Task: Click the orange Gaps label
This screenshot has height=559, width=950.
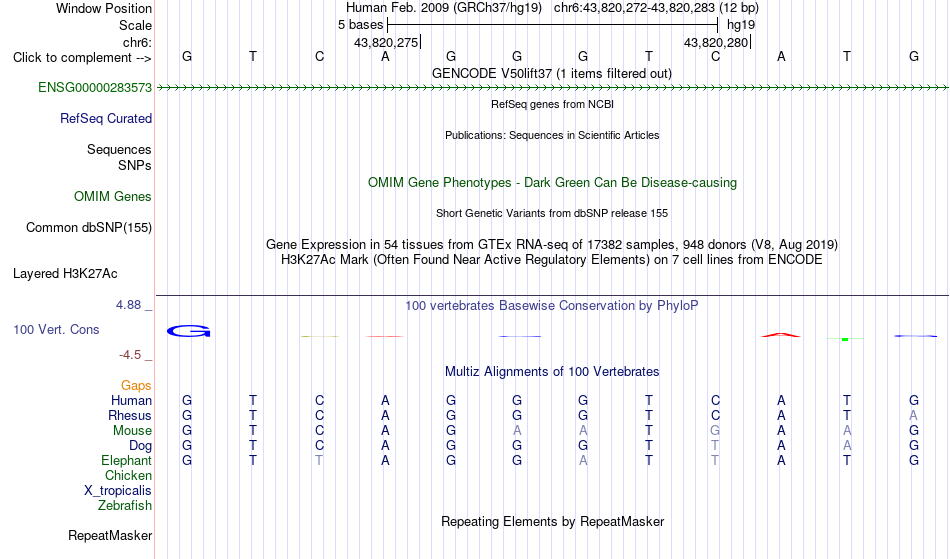Action: [136, 385]
